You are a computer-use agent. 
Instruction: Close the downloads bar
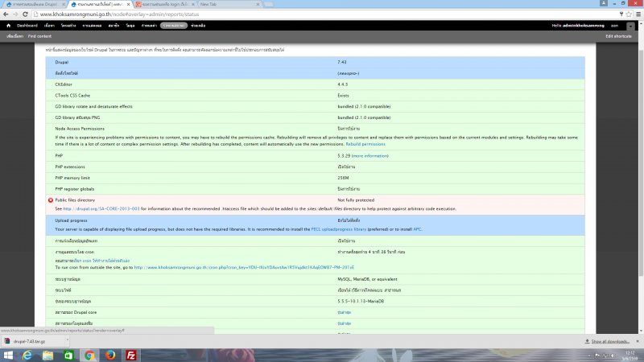[x=638, y=341]
